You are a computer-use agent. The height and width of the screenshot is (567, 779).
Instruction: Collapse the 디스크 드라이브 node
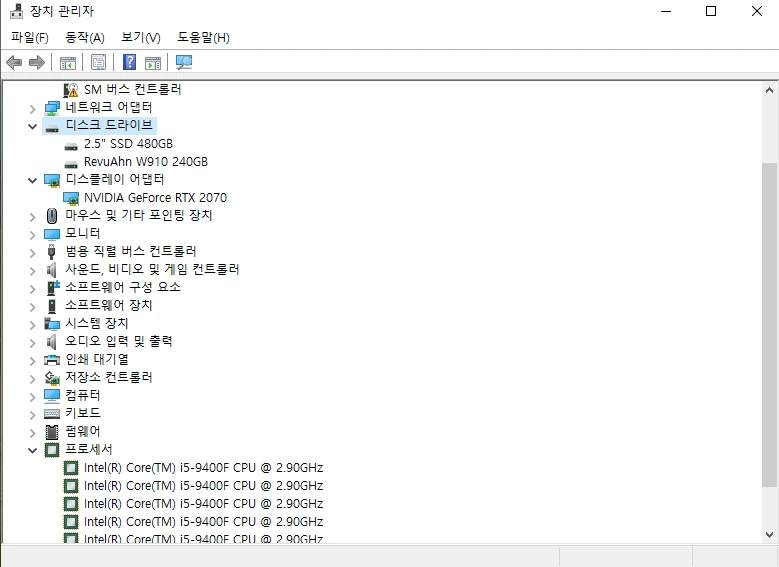point(32,127)
